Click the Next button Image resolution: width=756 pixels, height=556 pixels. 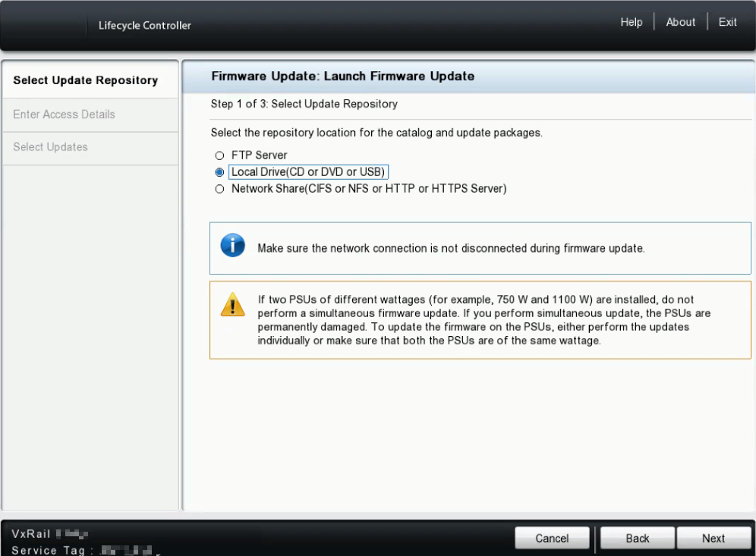713,538
